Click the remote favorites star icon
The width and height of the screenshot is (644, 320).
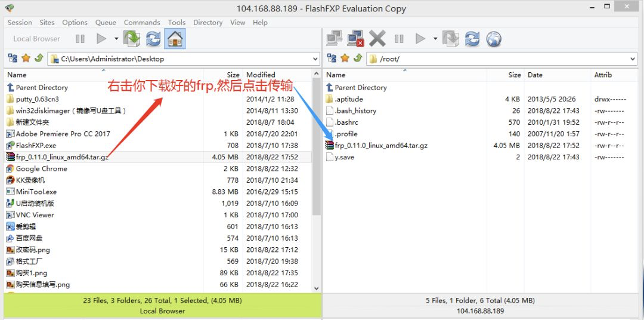coord(345,59)
